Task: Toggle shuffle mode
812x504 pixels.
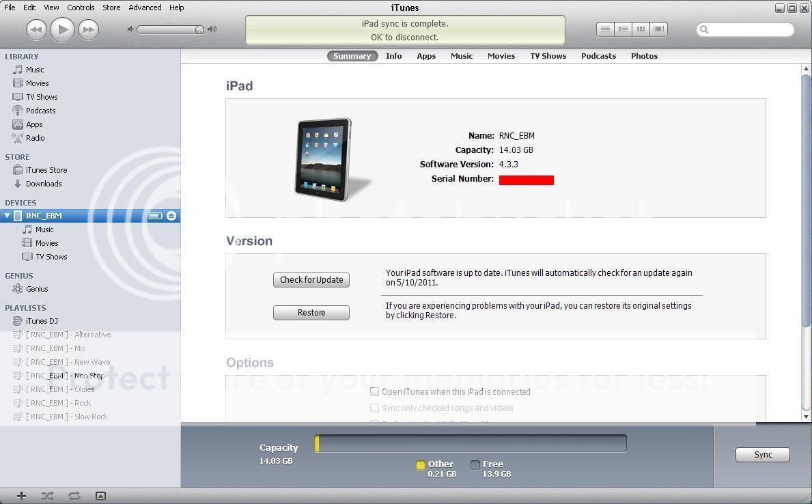Action: click(x=47, y=496)
